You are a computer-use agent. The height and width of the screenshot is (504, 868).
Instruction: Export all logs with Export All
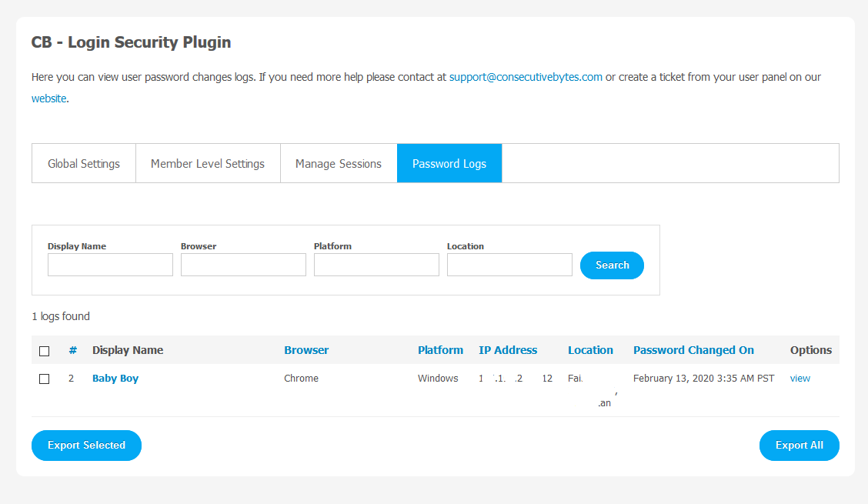[x=799, y=446]
